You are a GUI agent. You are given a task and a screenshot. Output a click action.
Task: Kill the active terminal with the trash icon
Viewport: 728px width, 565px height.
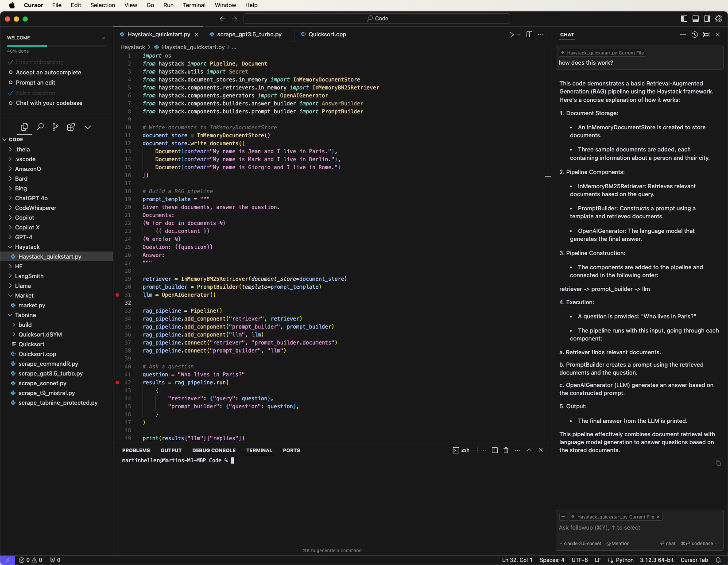coord(506,450)
